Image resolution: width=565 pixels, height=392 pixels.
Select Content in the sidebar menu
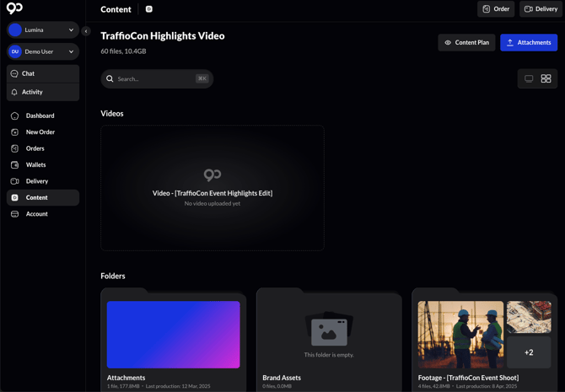[x=36, y=198]
